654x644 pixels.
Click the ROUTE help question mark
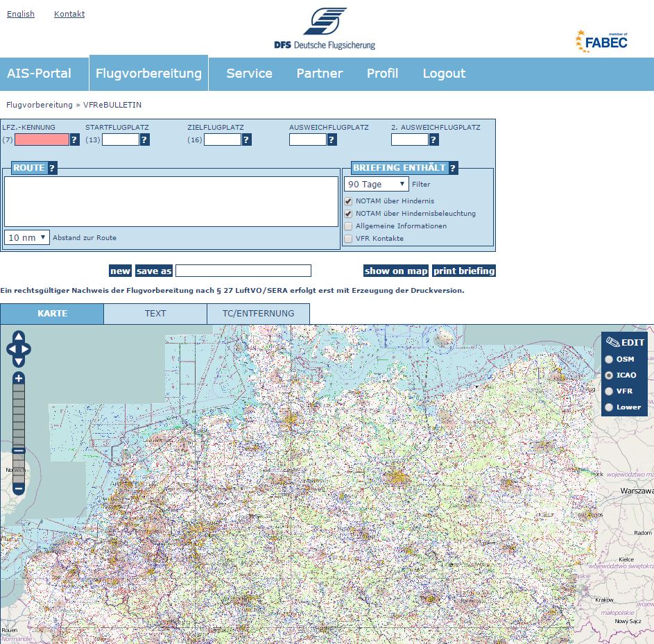click(x=52, y=168)
